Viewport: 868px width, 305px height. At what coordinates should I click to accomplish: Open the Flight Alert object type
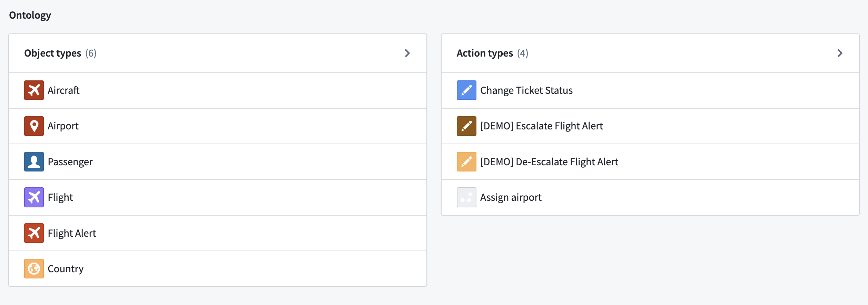click(218, 233)
